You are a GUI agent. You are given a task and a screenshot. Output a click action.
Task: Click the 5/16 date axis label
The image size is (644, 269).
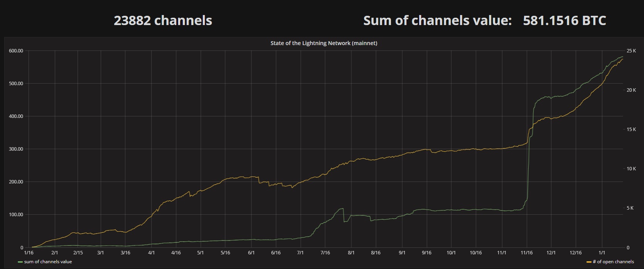click(225, 253)
